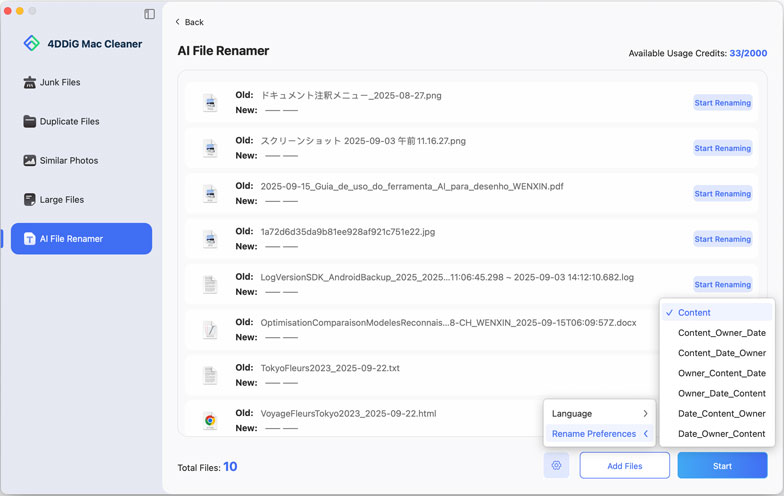Open the settings gear next to Add Files
The width and height of the screenshot is (784, 496).
tap(557, 466)
